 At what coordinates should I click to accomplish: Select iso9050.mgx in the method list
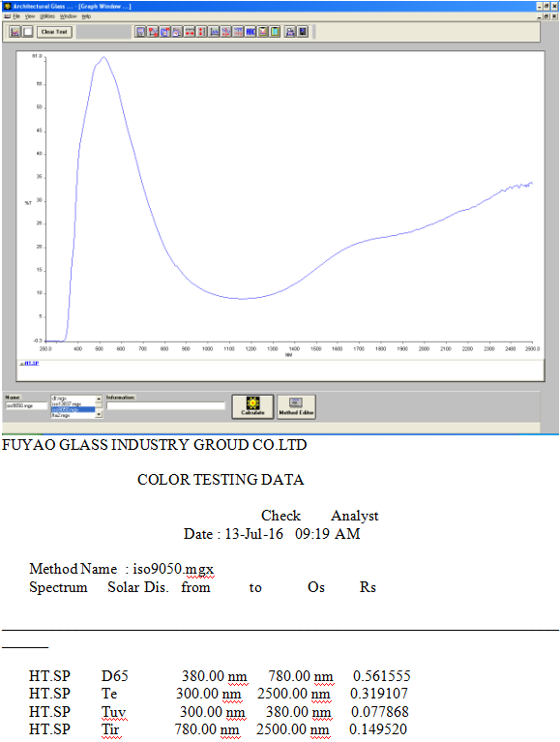coord(73,409)
